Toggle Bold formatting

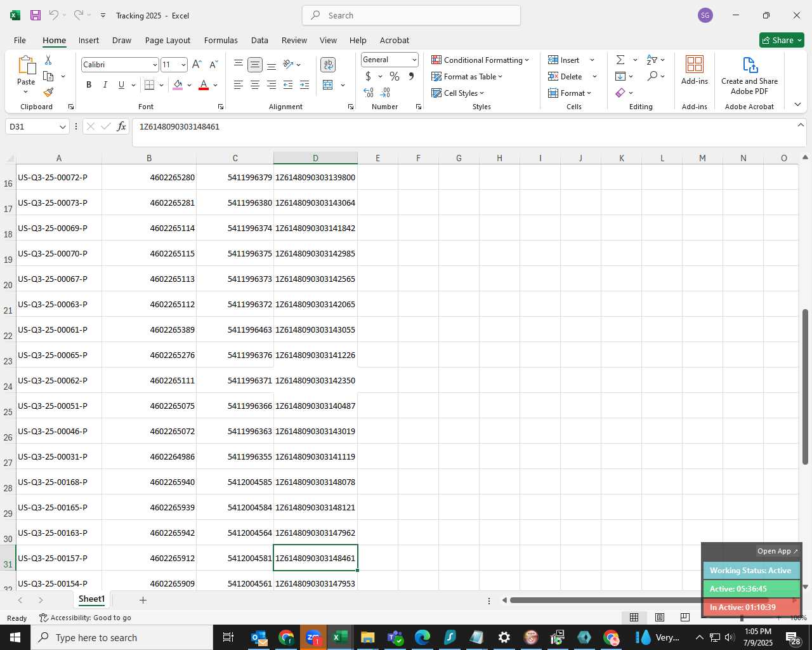(x=89, y=85)
